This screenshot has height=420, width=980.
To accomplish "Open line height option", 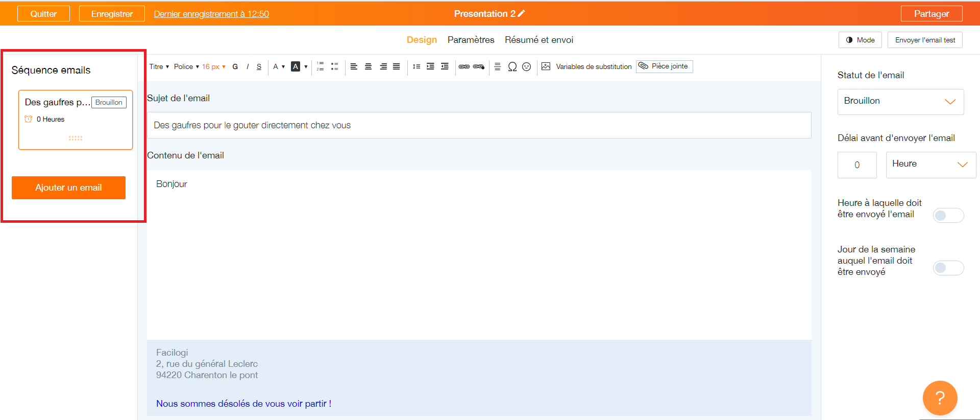I will [x=416, y=66].
